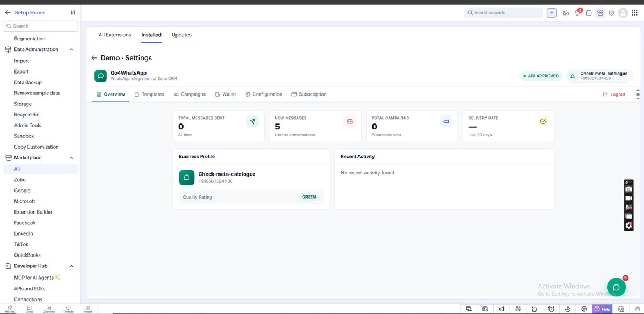Open the Zia assistant icon

[x=566, y=13]
